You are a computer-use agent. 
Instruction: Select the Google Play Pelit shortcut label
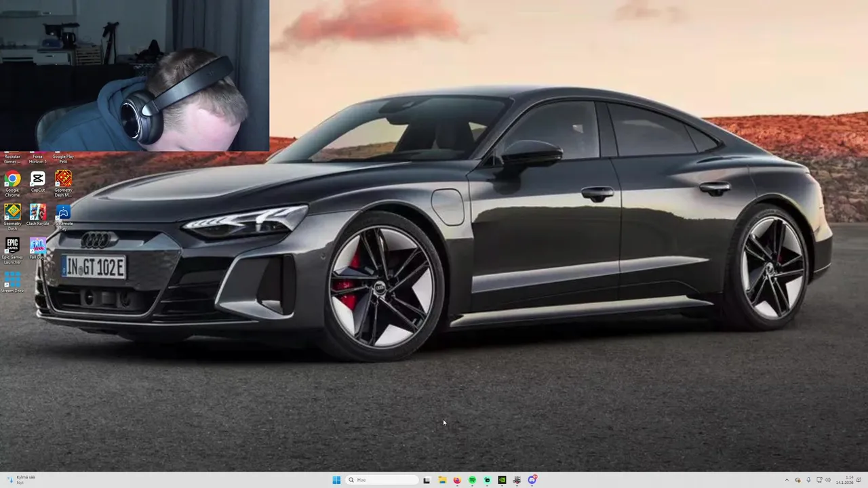click(63, 159)
